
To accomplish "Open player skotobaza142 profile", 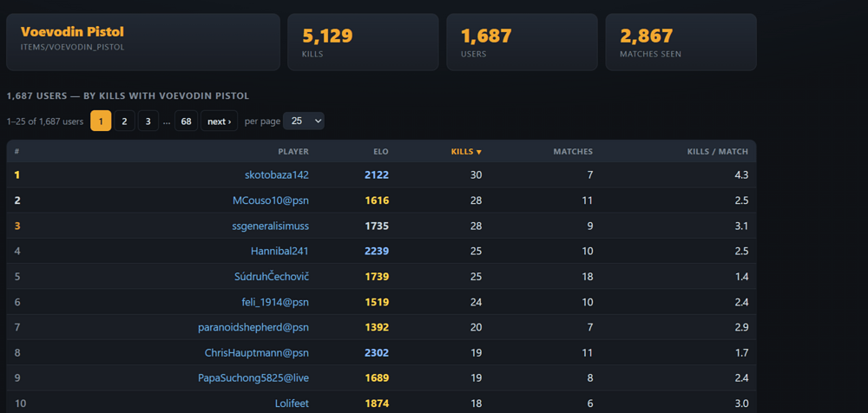I will pyautogui.click(x=277, y=175).
